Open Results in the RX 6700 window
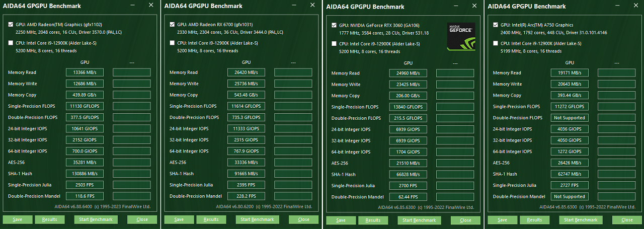Screen dimensions: 644x229 click(x=211, y=219)
